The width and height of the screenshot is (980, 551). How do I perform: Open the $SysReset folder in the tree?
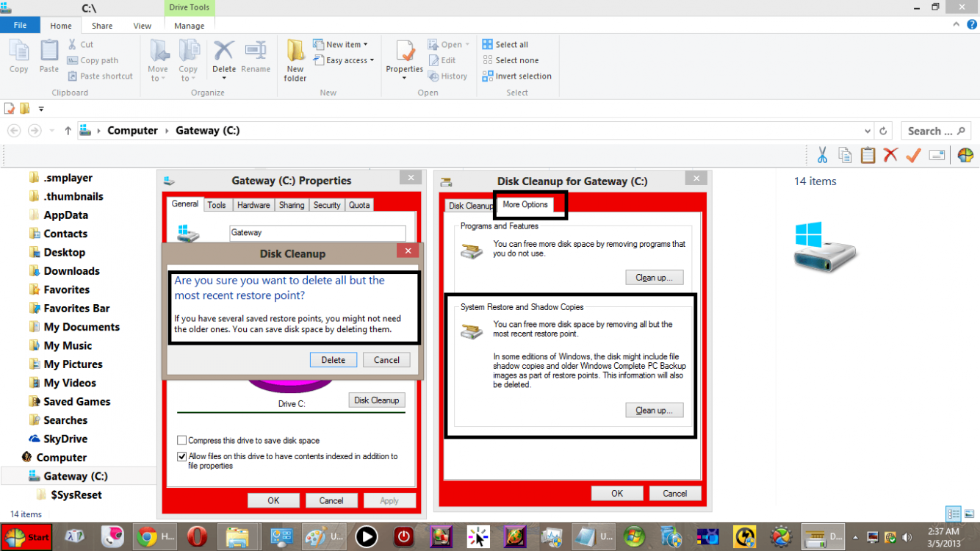(x=76, y=494)
